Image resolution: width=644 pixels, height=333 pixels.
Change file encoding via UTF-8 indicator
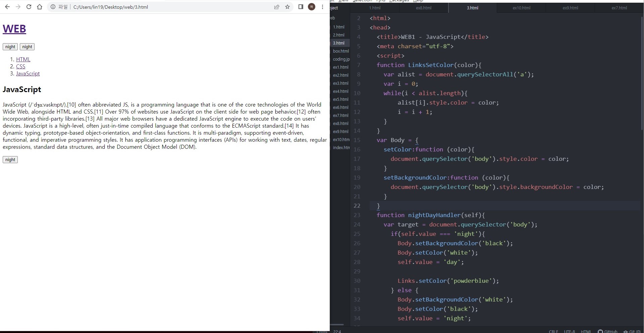[x=569, y=331]
